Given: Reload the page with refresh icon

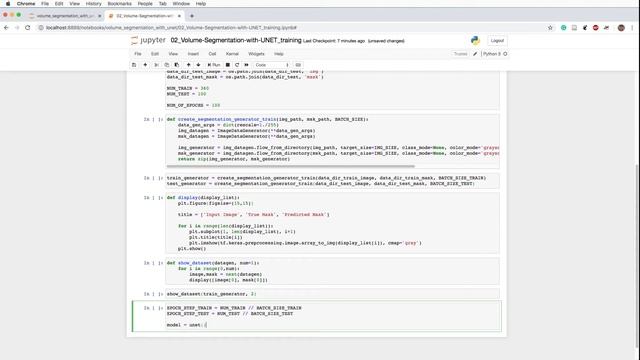Looking at the screenshot, I should [x=28, y=28].
